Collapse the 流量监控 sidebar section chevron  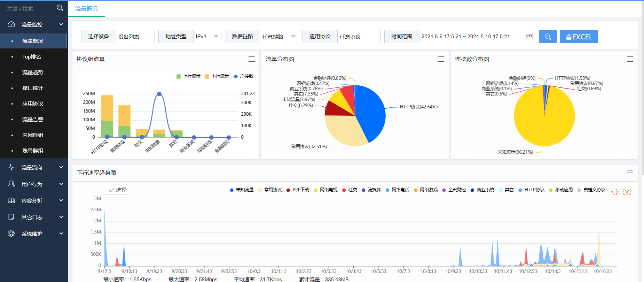[x=61, y=24]
